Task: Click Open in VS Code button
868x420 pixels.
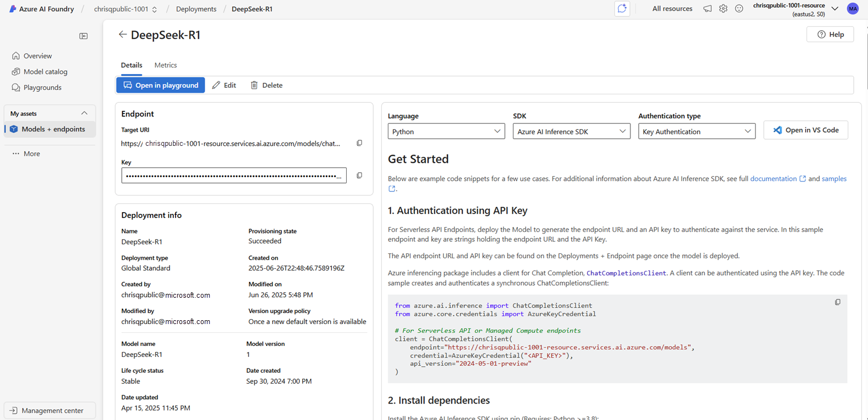Action: tap(805, 130)
